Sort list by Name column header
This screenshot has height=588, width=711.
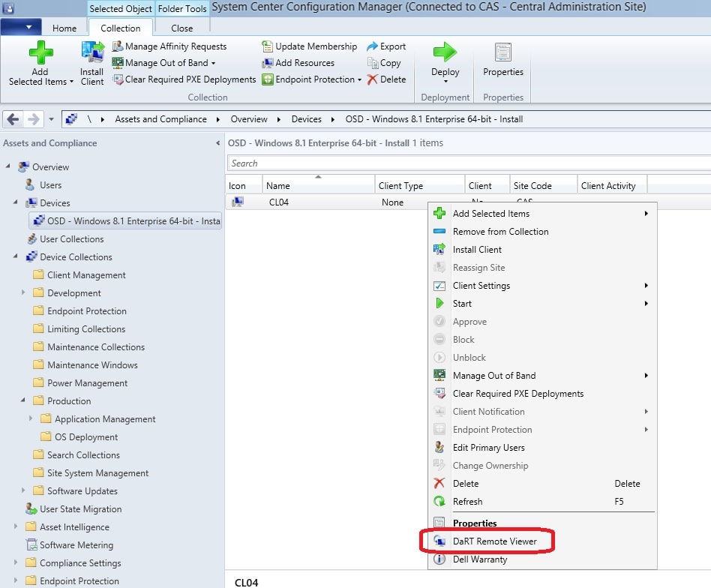tap(319, 185)
